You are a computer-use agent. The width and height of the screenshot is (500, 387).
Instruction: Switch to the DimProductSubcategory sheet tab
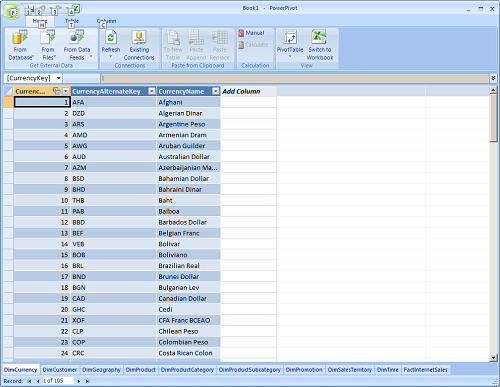(250, 370)
